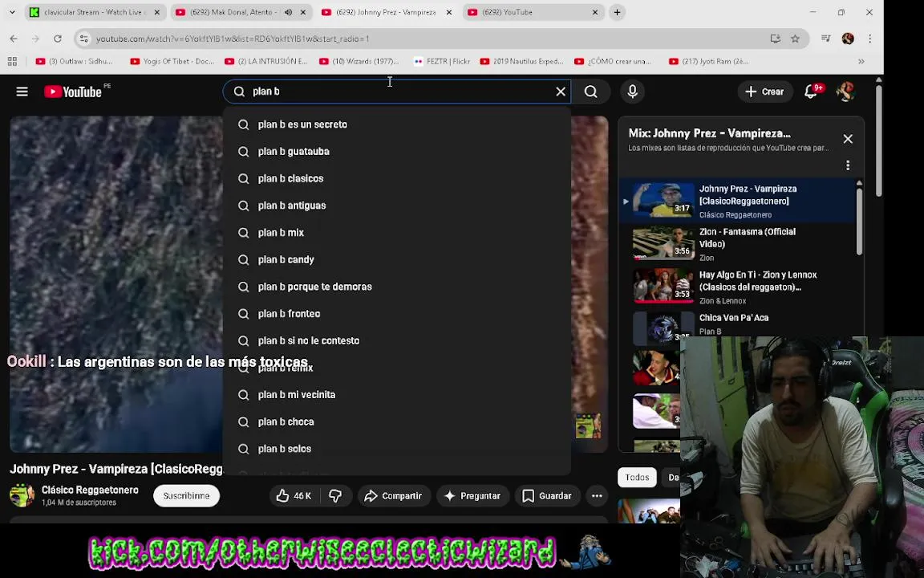Reload the page
The height and width of the screenshot is (578, 924).
57,39
